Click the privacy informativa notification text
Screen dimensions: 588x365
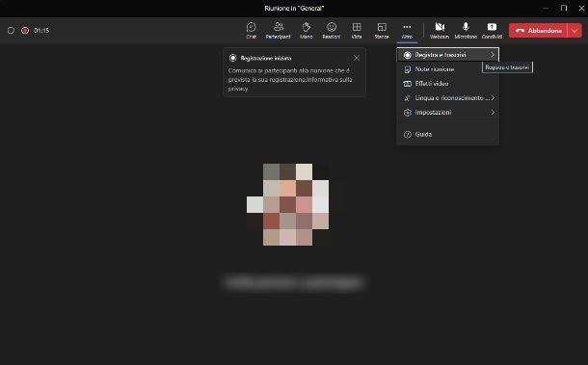(290, 79)
